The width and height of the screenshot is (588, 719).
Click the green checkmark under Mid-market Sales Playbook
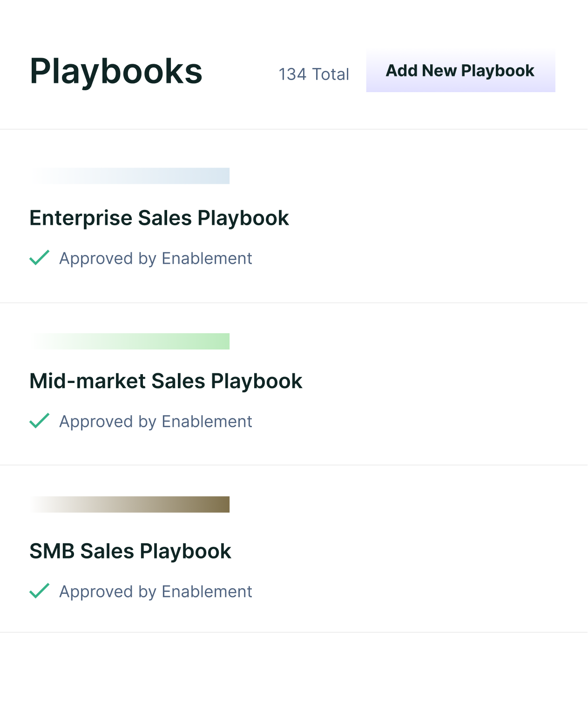pyautogui.click(x=40, y=420)
